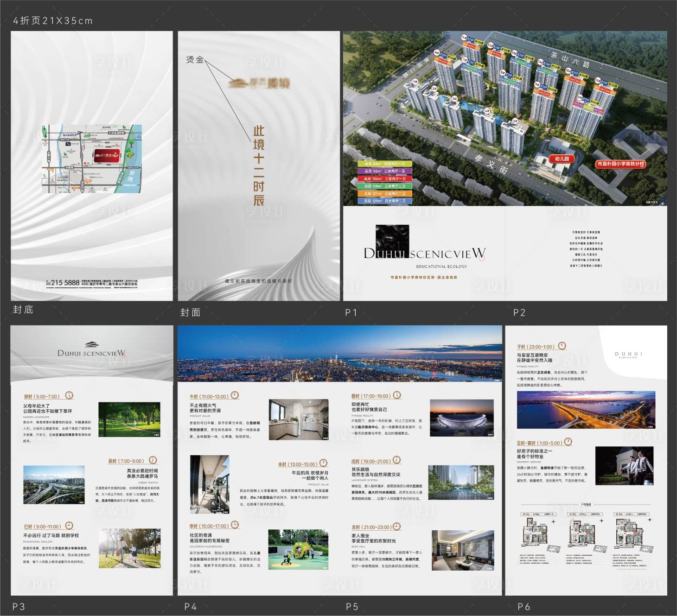
Task: Select the 114m² green legend bar
Action: (x=385, y=186)
